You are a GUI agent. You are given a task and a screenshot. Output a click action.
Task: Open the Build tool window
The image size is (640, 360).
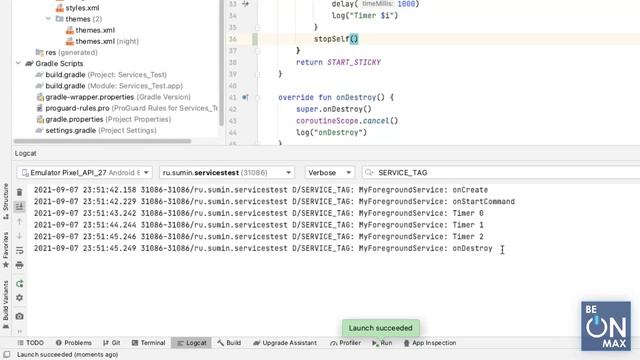click(x=229, y=343)
